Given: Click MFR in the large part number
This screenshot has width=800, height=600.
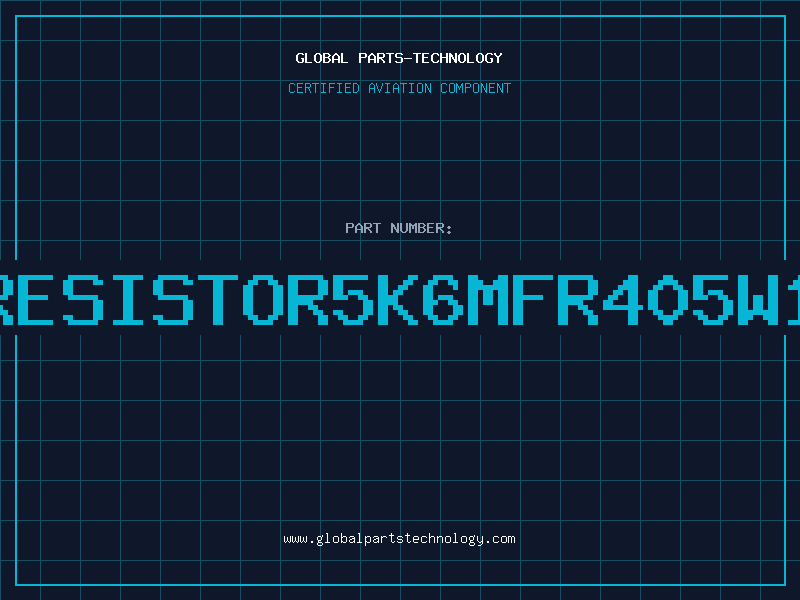Looking at the screenshot, I should click(x=533, y=299).
